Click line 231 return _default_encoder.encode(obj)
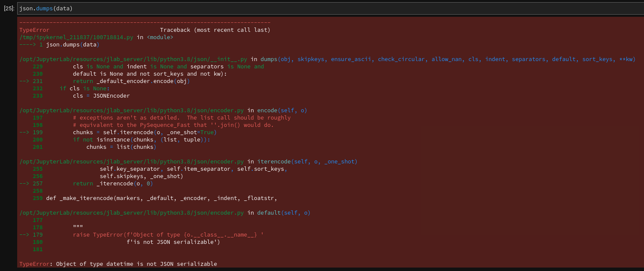The height and width of the screenshot is (271, 644). [131, 81]
